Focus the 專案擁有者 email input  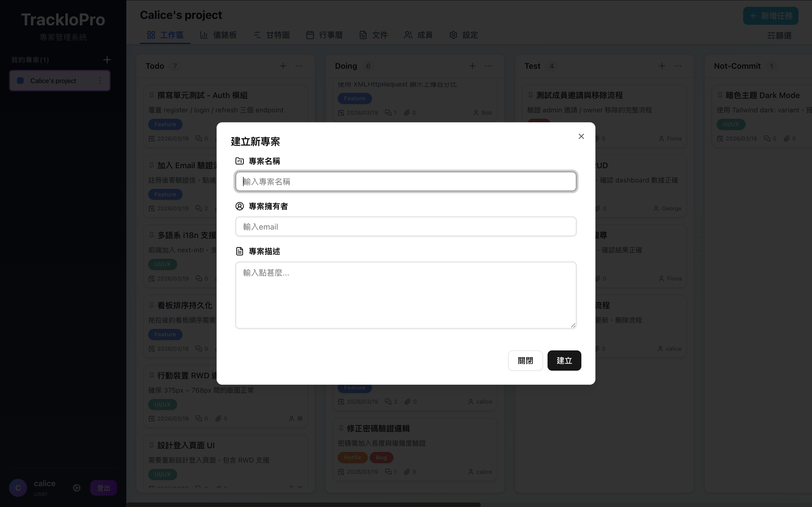(x=406, y=227)
